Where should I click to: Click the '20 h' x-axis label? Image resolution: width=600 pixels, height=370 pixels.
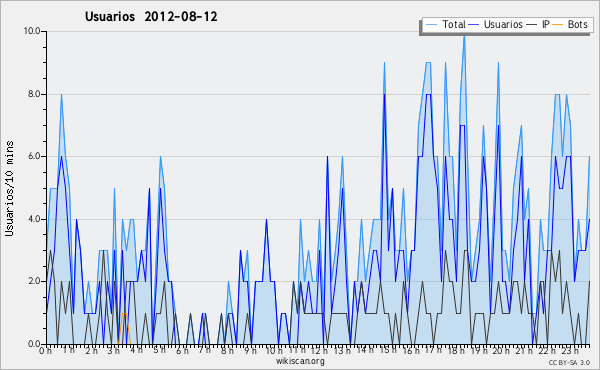501,350
